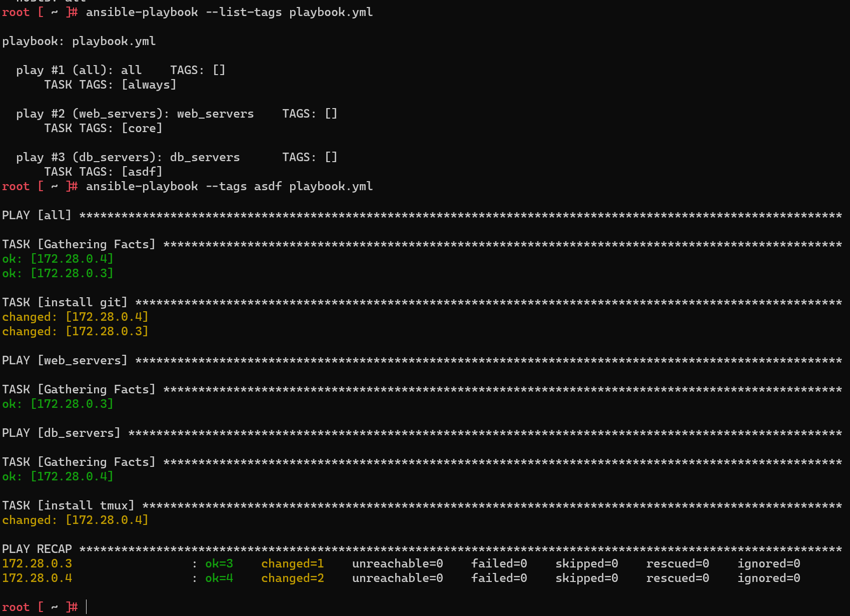Click the 'TASK [install tmux]' header
Screen dimensions: 850x616
(x=68, y=505)
